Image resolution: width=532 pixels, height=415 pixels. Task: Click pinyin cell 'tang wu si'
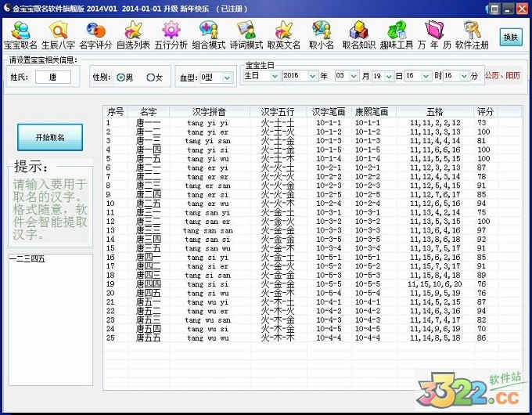(208, 329)
